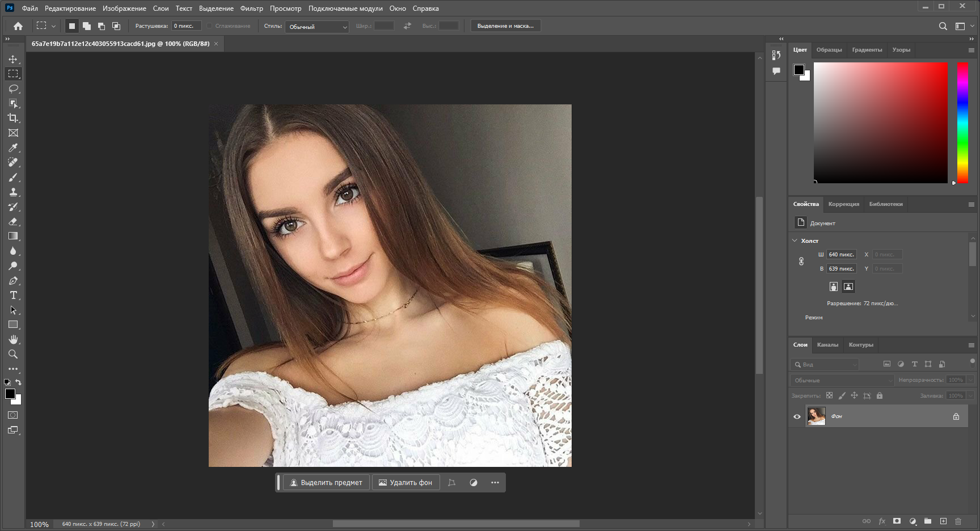Choose Subtract from Selection mode
Screen dimensions: 980x531
101,26
